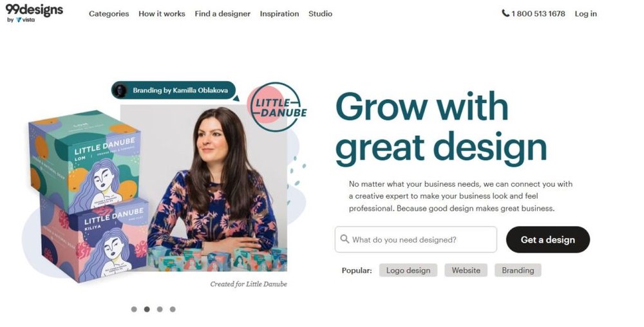Open the How it works menu

162,14
